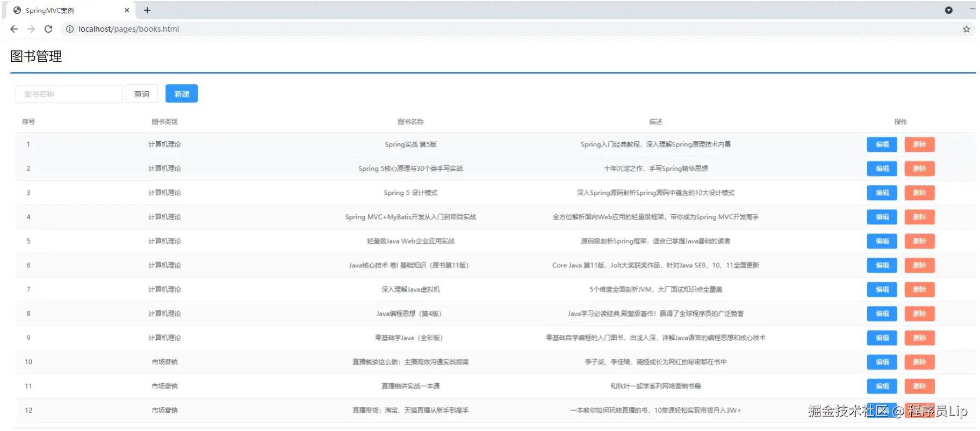Edit the 直播销讲实战一本通 row
Viewport: 980px width, 431px height.
click(882, 386)
